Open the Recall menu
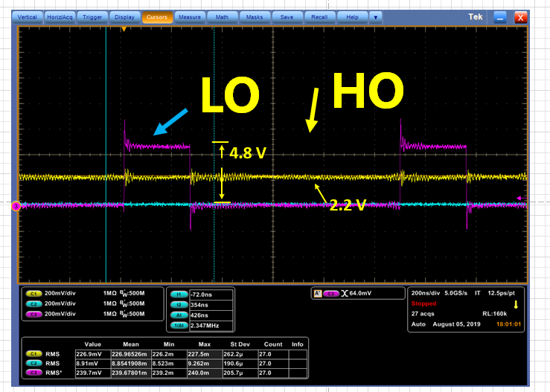Screen dimensions: 550x392 coord(319,17)
